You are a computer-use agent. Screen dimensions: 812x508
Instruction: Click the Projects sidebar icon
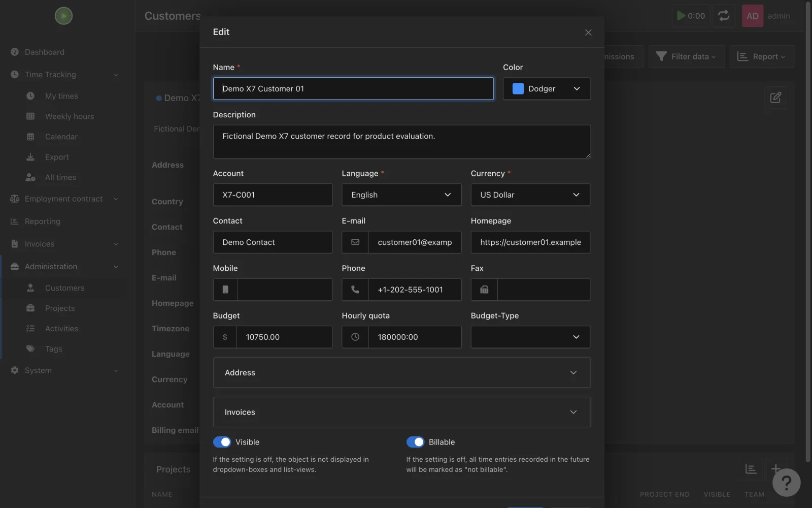click(x=30, y=308)
